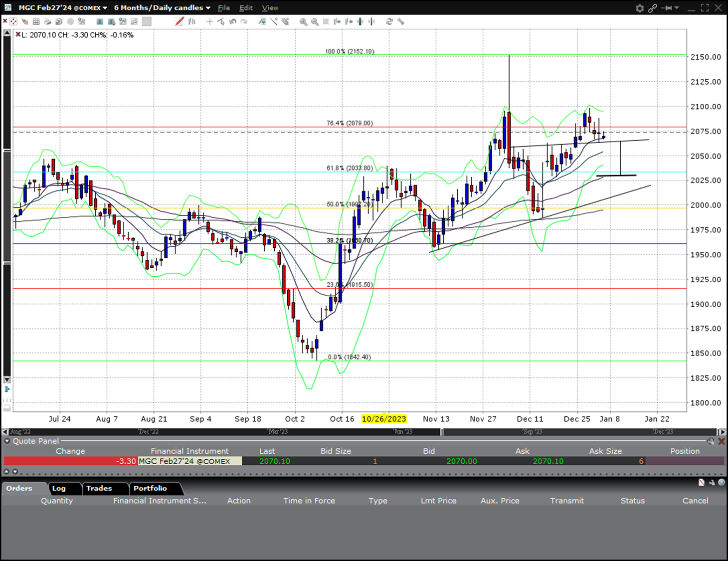Click the refresh chart icon

pos(389,21)
